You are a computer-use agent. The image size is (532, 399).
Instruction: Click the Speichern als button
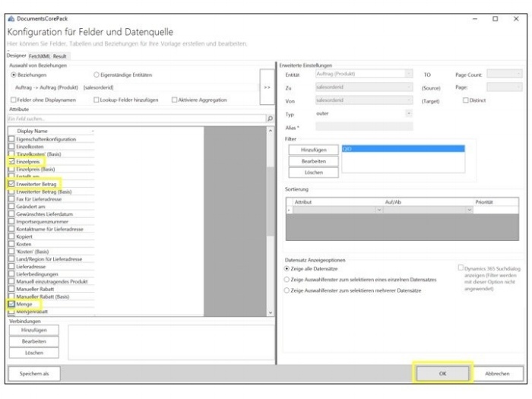click(34, 374)
